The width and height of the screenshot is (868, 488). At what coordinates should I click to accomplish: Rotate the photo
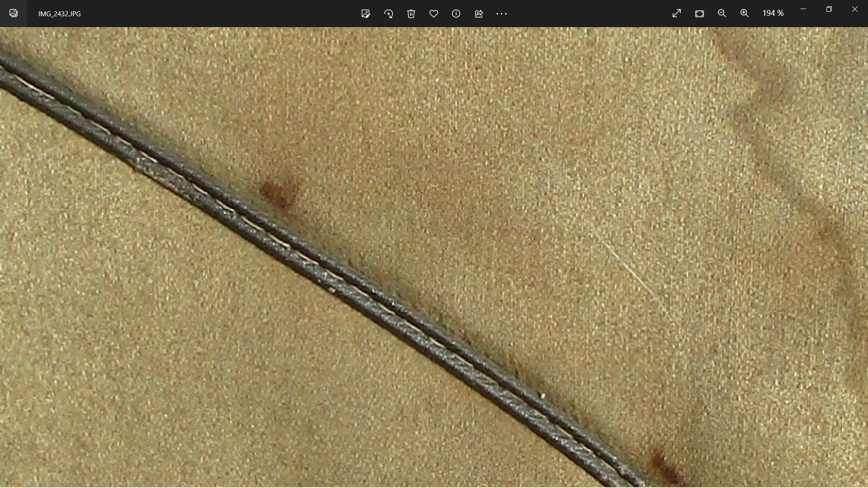388,14
